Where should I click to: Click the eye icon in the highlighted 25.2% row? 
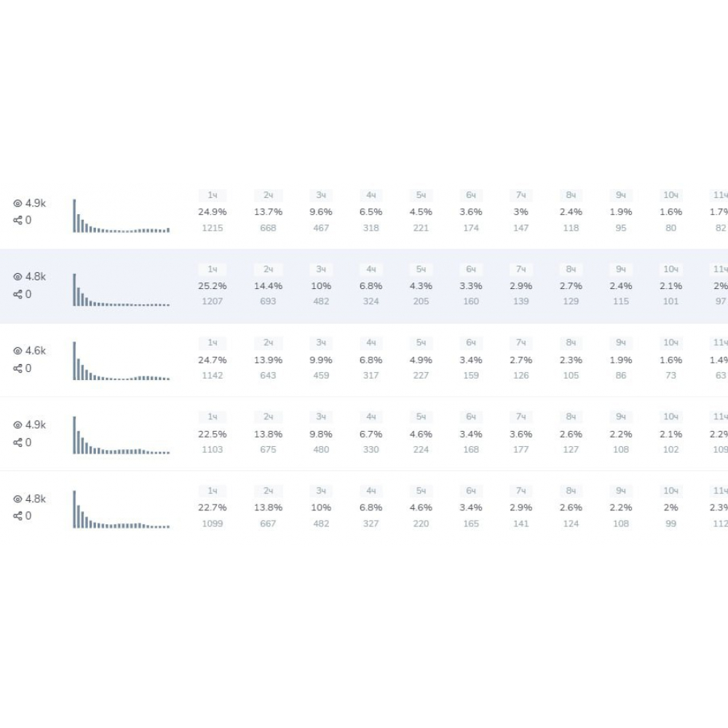[x=17, y=277]
